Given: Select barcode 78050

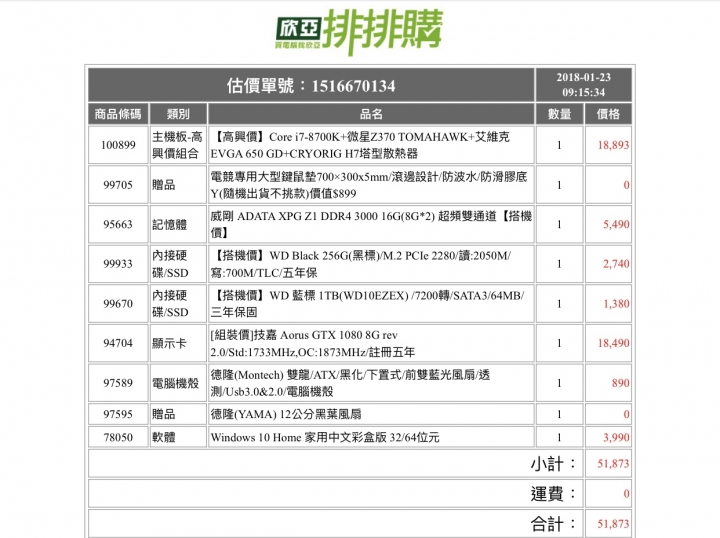Looking at the screenshot, I should point(118,437).
